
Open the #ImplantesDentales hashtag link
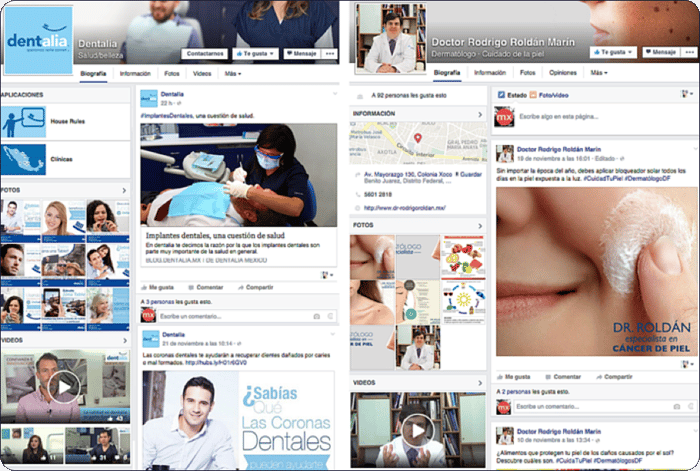click(167, 116)
